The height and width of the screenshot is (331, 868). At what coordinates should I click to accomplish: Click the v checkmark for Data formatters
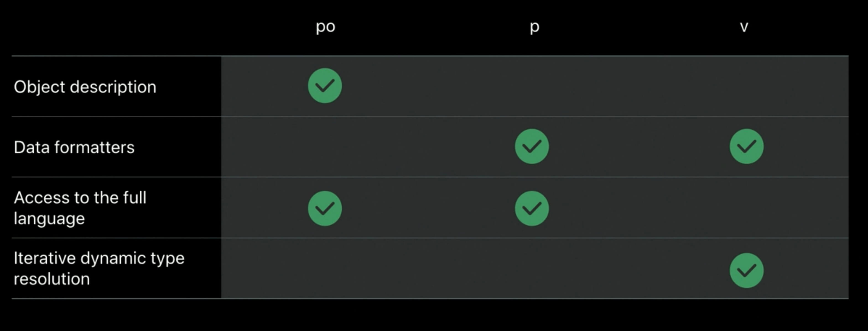[x=747, y=146]
